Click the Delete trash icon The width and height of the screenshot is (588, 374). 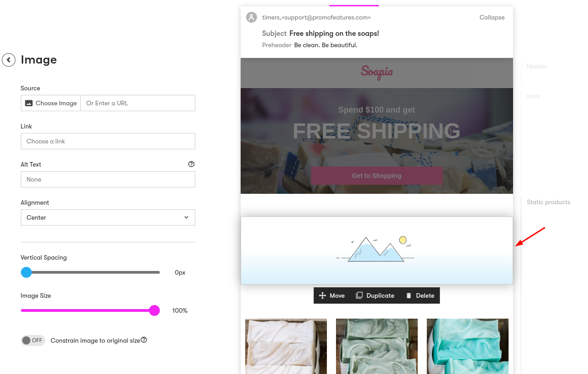pos(409,295)
